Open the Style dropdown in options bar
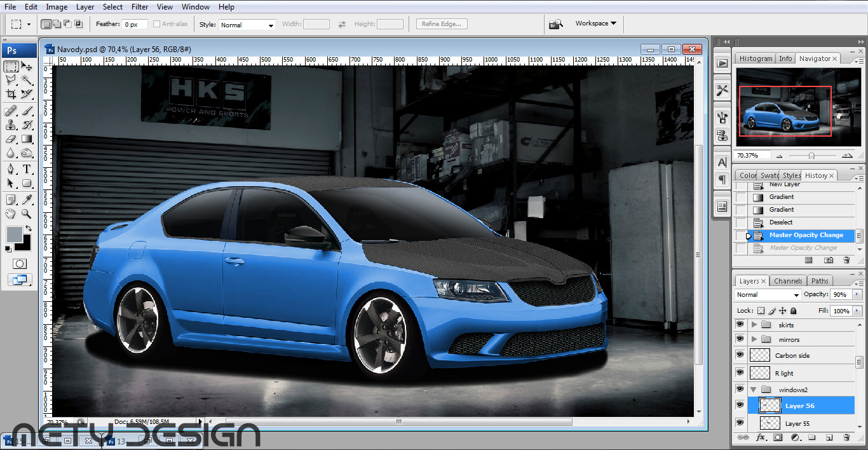 (x=247, y=25)
